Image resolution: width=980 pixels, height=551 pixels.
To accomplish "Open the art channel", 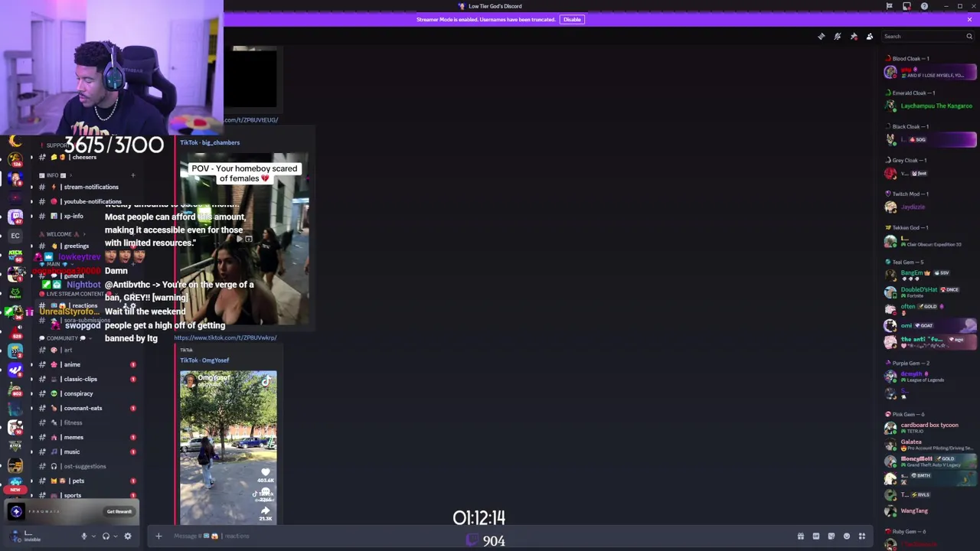I will tap(88, 350).
